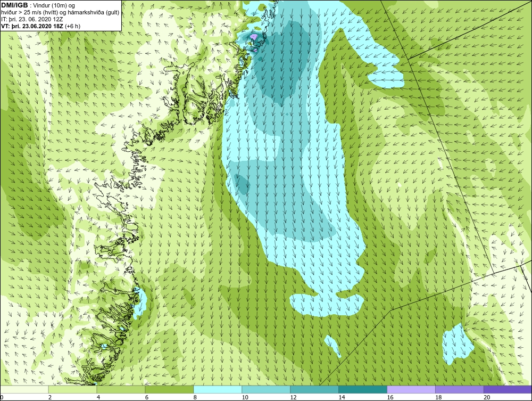Screen dimensions: 532x401
Task: Click the legend tick label '8'
Action: tap(195, 397)
